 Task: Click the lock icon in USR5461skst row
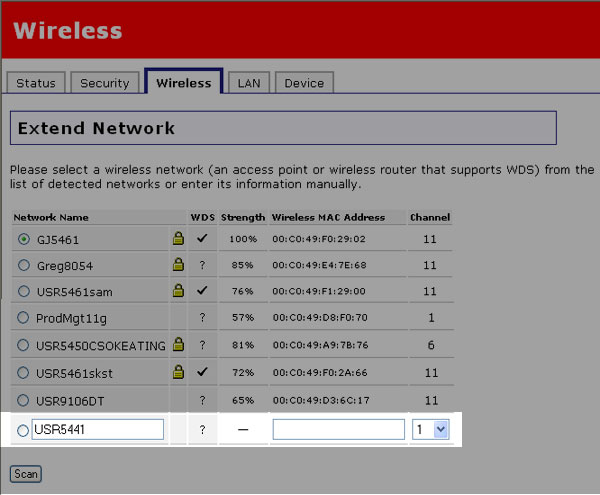(x=178, y=372)
